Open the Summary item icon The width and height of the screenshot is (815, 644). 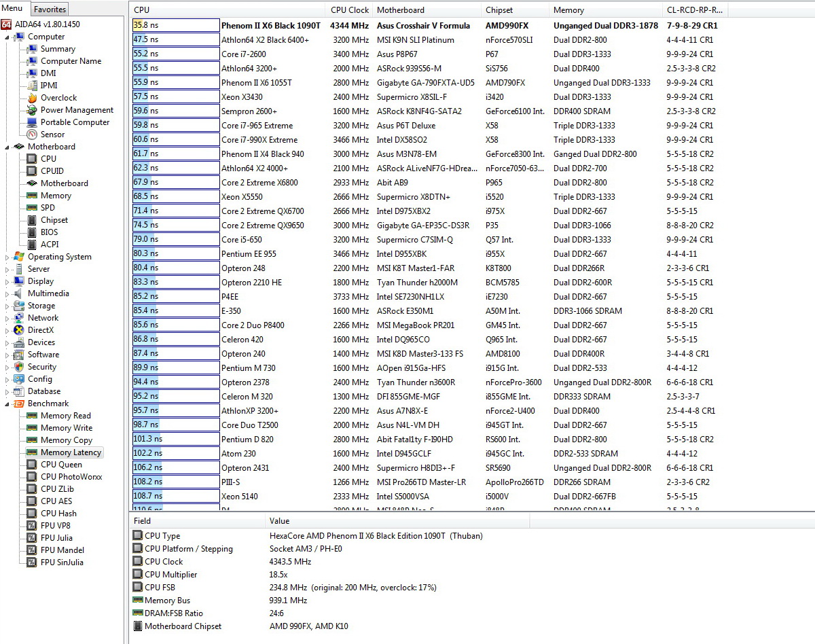31,49
